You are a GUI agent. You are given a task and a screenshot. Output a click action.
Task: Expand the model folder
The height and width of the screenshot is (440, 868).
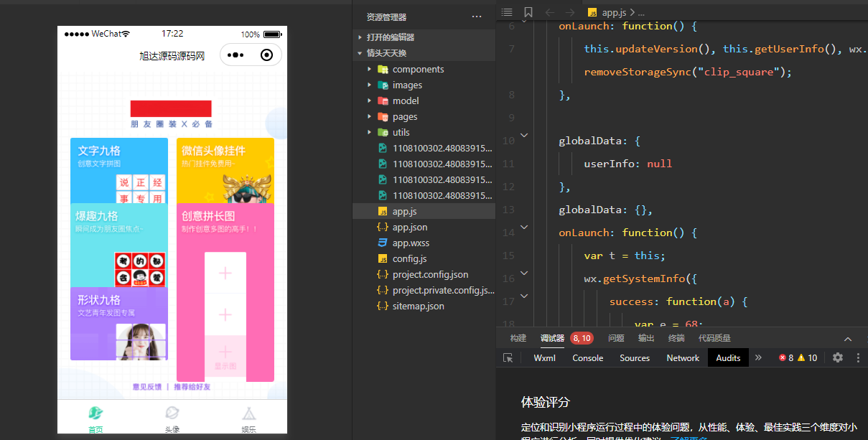424,100
